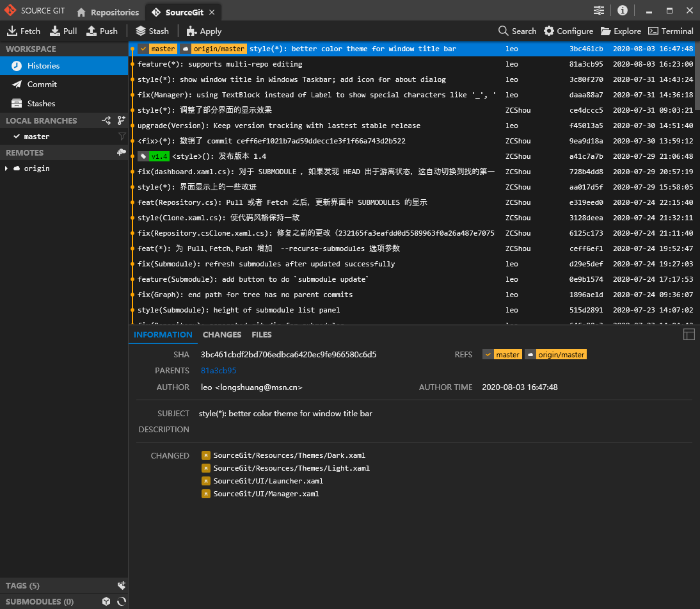Expand the TAGS (5) section
This screenshot has height=609, width=700.
[x=23, y=585]
